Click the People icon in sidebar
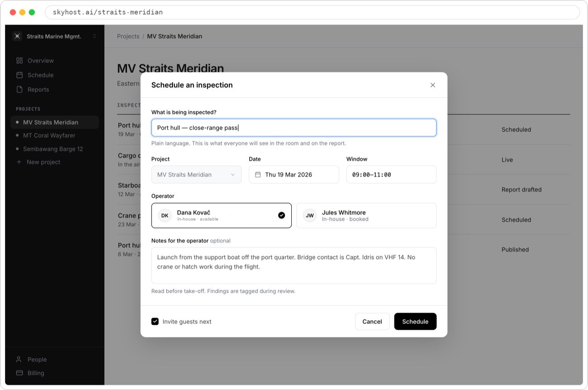 [19, 359]
